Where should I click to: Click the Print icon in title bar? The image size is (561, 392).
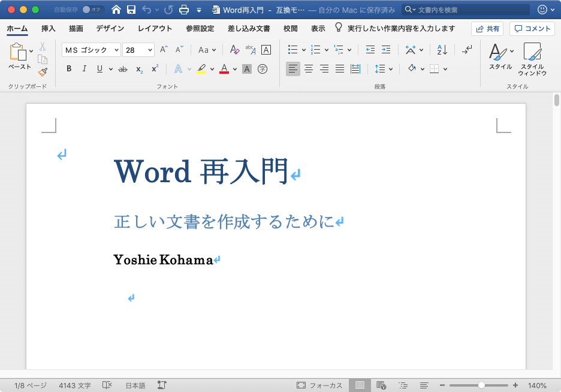[185, 10]
